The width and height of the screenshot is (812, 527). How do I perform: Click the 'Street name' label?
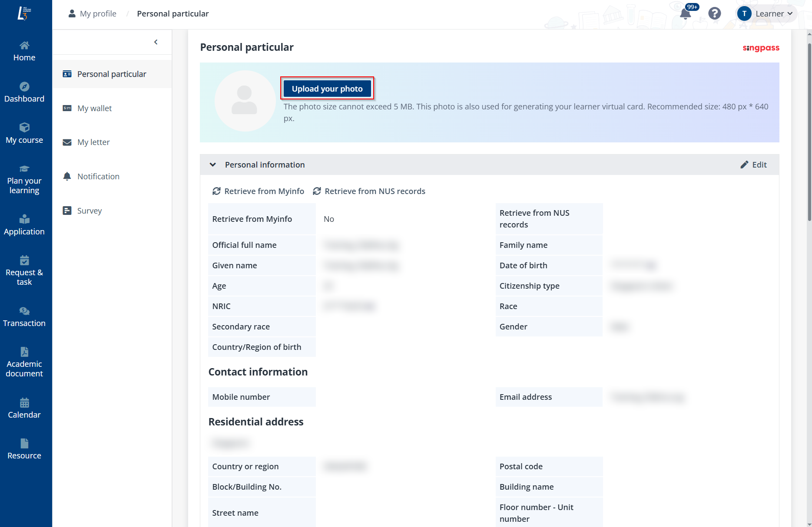pos(235,513)
